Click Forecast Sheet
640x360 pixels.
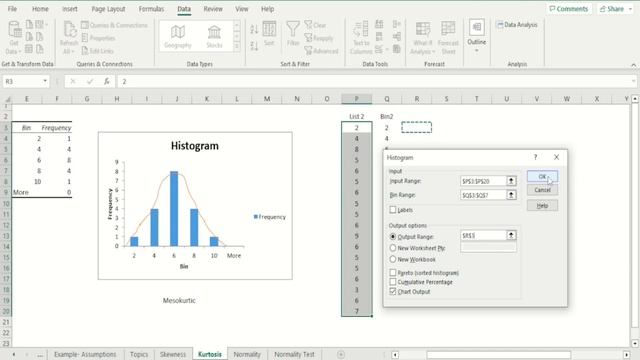[448, 38]
